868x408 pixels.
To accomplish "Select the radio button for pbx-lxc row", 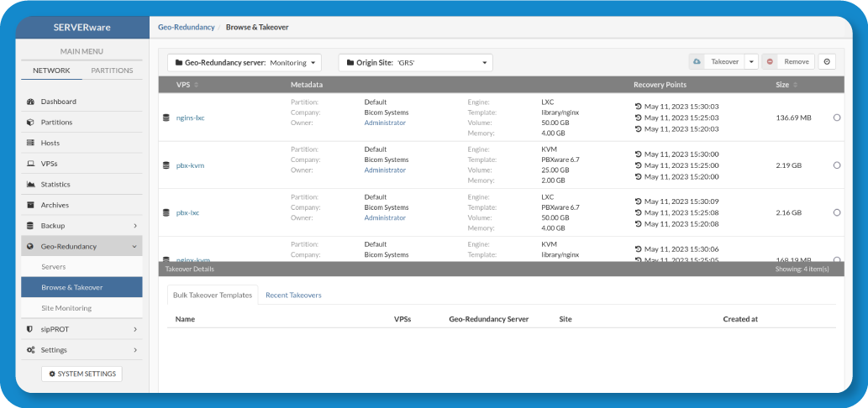I will point(837,212).
